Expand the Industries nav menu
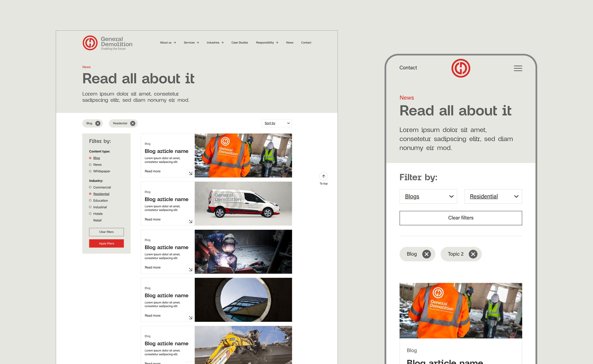593x364 pixels. [x=215, y=43]
